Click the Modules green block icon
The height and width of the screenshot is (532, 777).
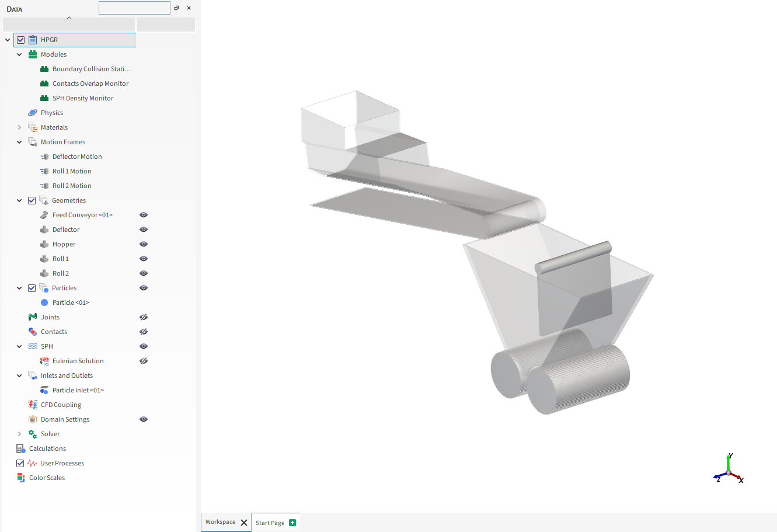(x=33, y=54)
